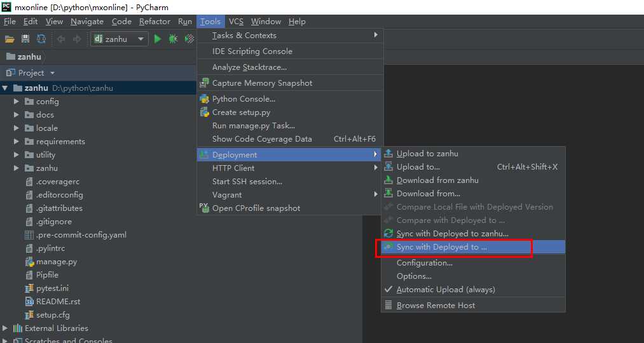Run the zanhu configuration with green play icon
This screenshot has height=343, width=644.
pyautogui.click(x=157, y=39)
